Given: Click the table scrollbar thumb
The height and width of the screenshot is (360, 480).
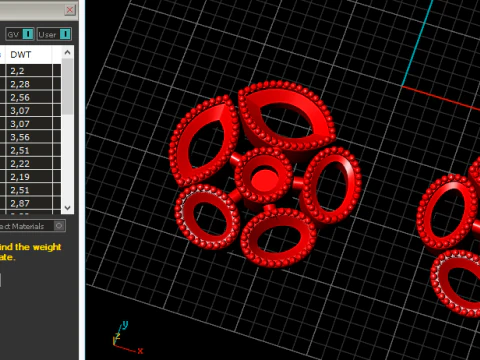Looking at the screenshot, I should [x=68, y=87].
